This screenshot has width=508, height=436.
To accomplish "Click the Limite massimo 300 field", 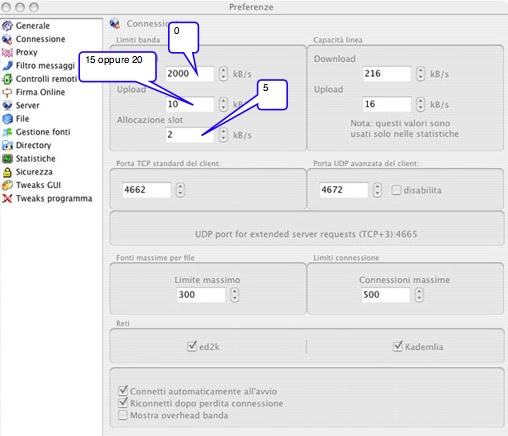I will (201, 295).
